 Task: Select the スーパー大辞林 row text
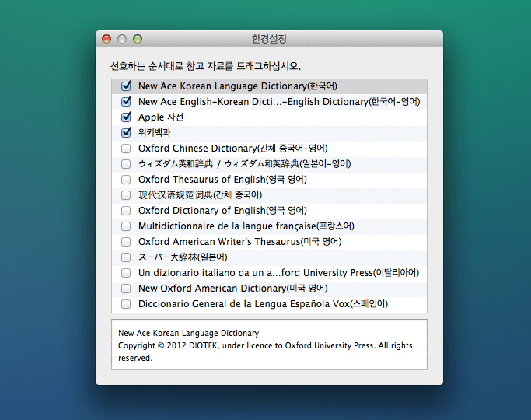[183, 257]
